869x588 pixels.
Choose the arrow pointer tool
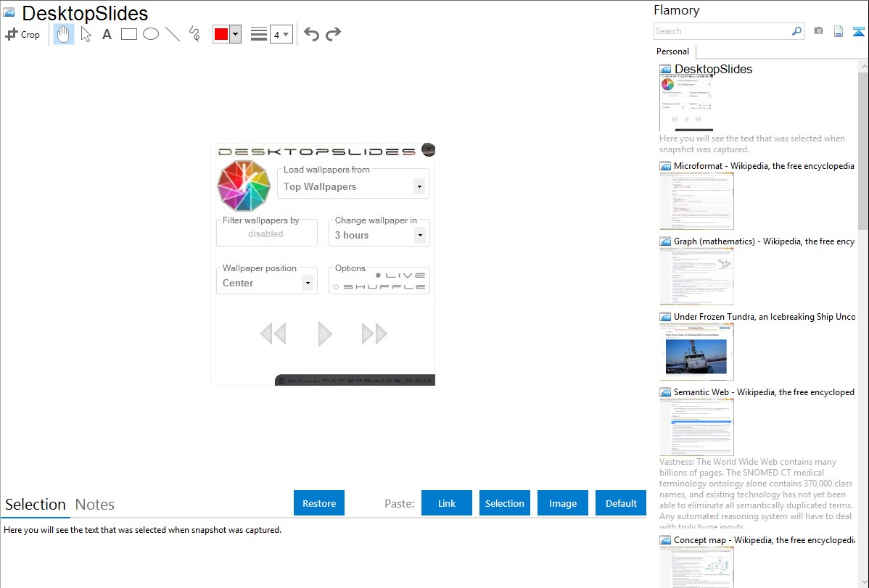tap(86, 34)
